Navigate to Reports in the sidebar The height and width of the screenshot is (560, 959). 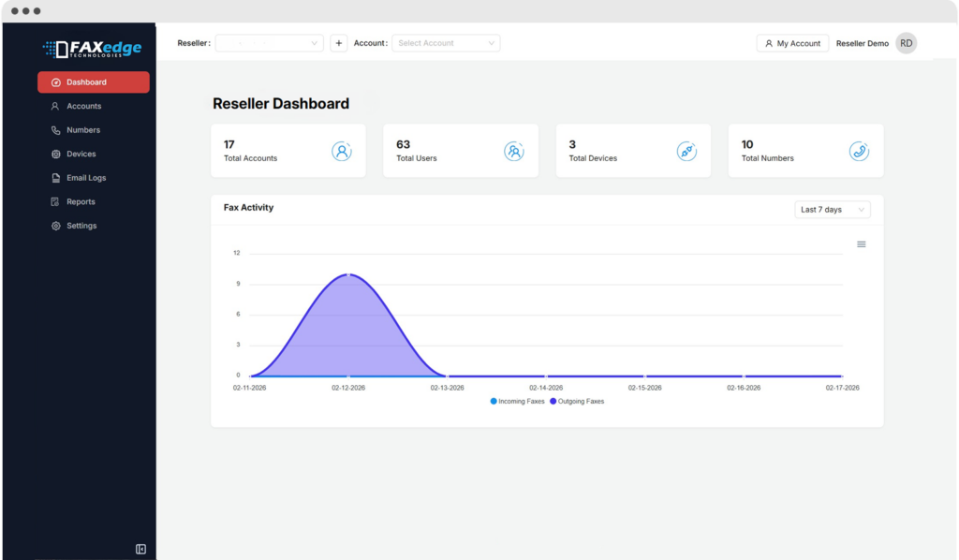pyautogui.click(x=81, y=201)
